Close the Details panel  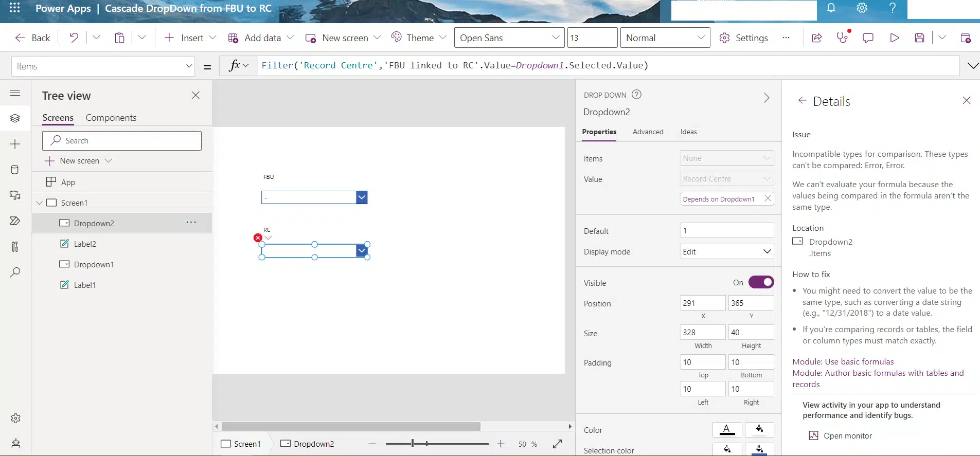(967, 100)
